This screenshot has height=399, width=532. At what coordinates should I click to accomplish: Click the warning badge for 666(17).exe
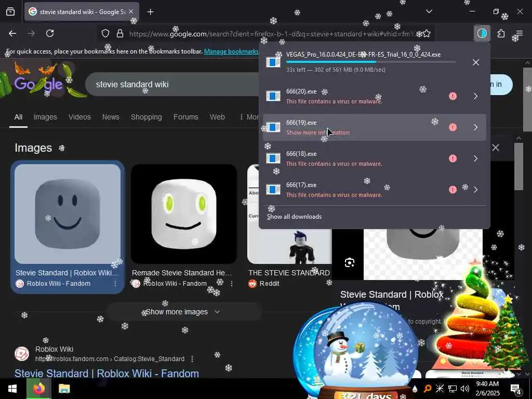coord(453,190)
